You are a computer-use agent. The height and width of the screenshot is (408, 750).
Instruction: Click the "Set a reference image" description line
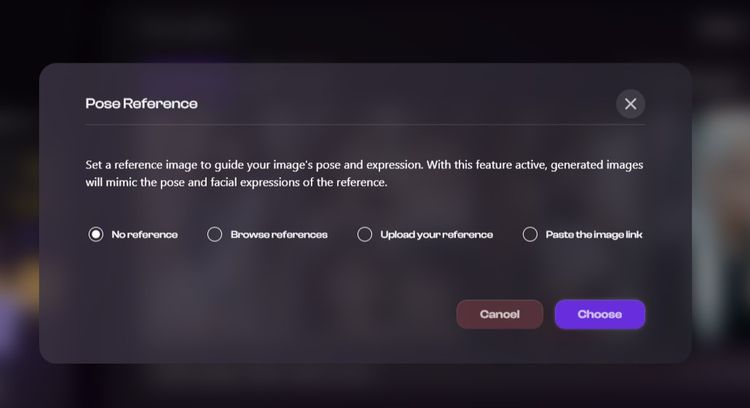click(364, 165)
